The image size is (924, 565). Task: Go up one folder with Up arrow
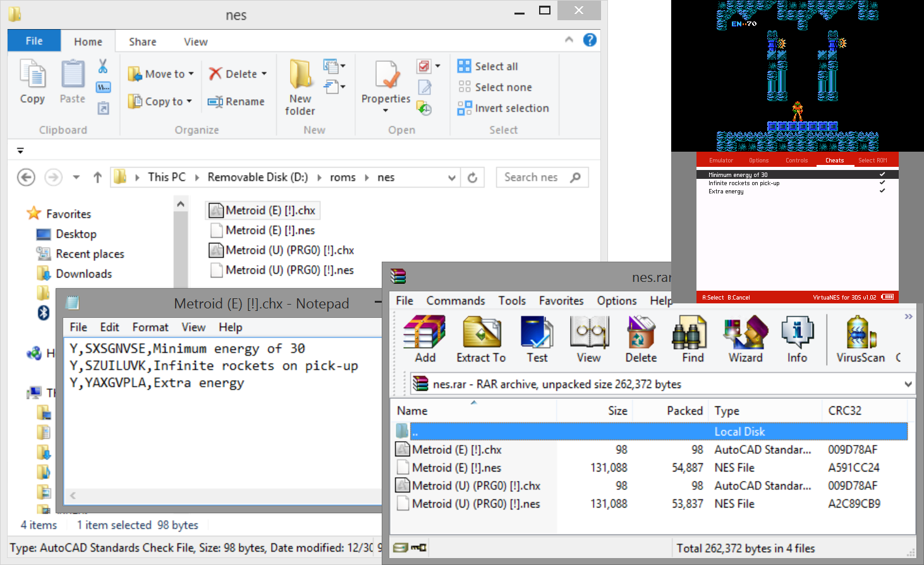click(97, 178)
